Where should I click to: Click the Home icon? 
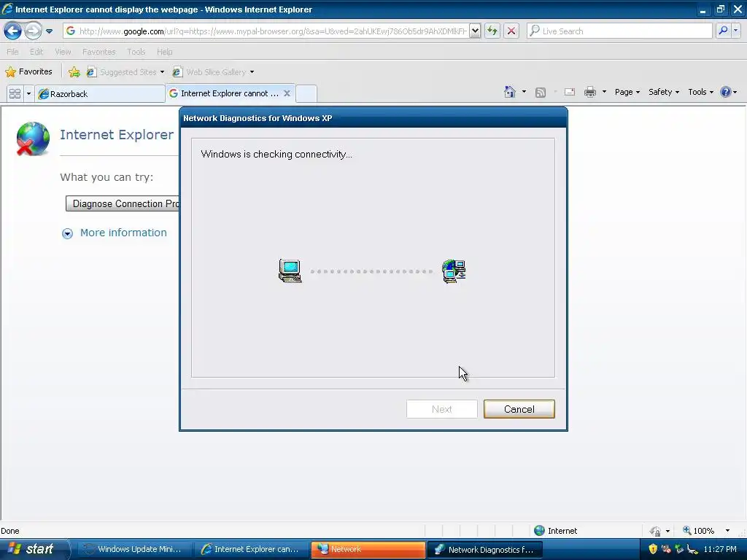(510, 92)
